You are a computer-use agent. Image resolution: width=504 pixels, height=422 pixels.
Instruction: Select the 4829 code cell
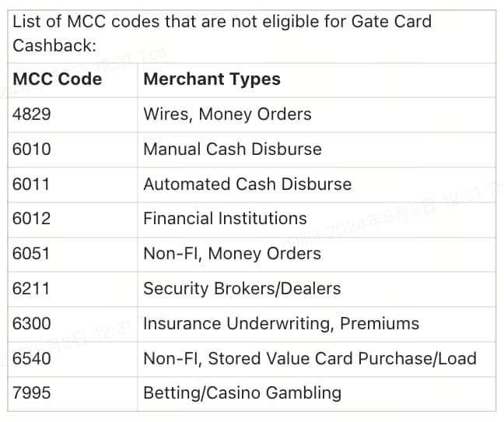(32, 114)
